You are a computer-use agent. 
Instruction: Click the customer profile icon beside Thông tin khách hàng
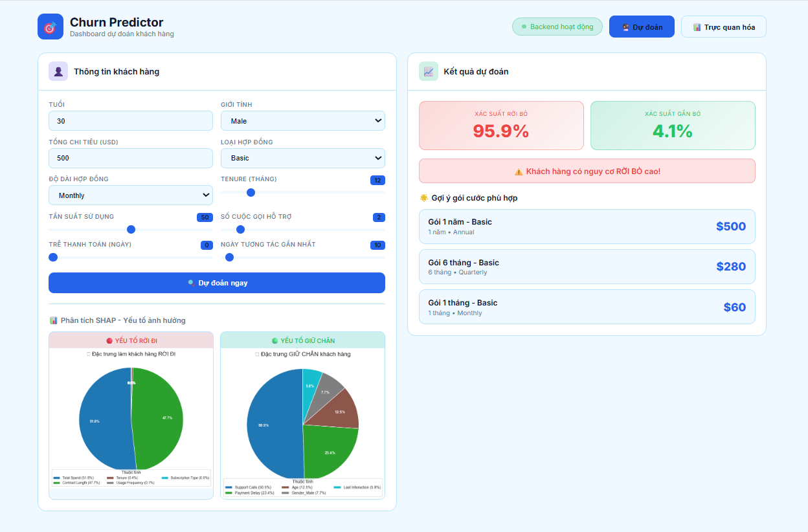pyautogui.click(x=58, y=71)
